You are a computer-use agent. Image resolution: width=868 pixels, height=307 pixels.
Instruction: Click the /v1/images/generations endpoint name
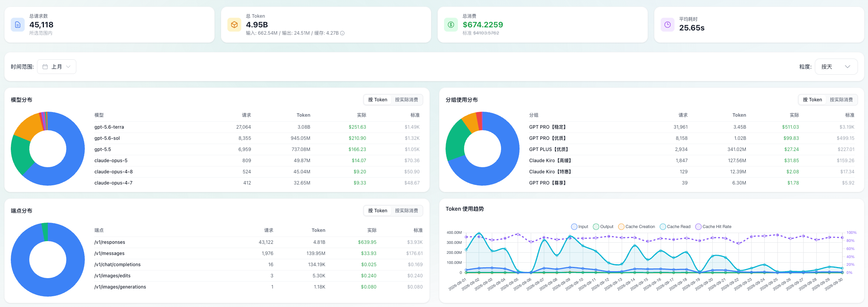(x=120, y=287)
